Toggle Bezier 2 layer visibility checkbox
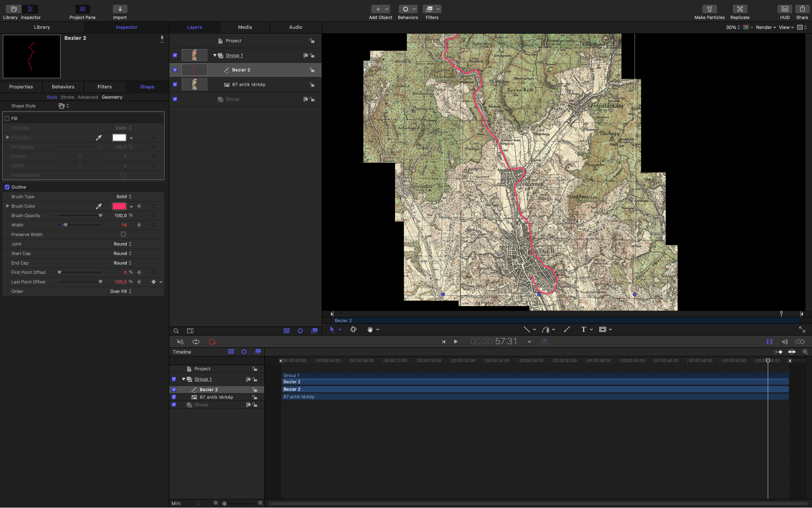Viewport: 812px width, 508px height. click(175, 70)
